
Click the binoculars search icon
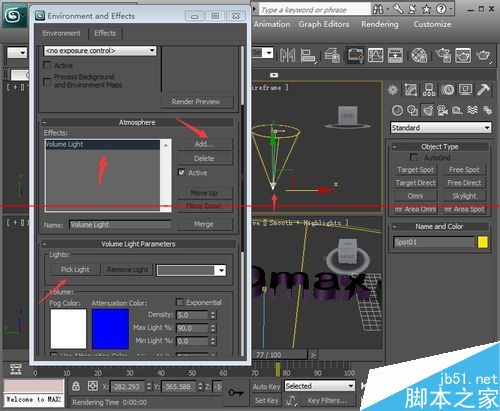(x=378, y=9)
